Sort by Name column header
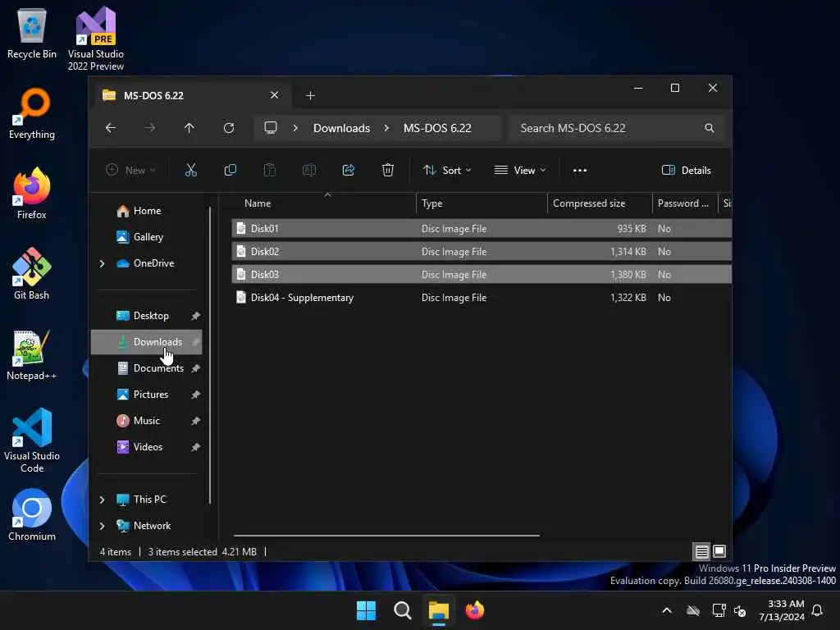The height and width of the screenshot is (630, 840). point(323,203)
